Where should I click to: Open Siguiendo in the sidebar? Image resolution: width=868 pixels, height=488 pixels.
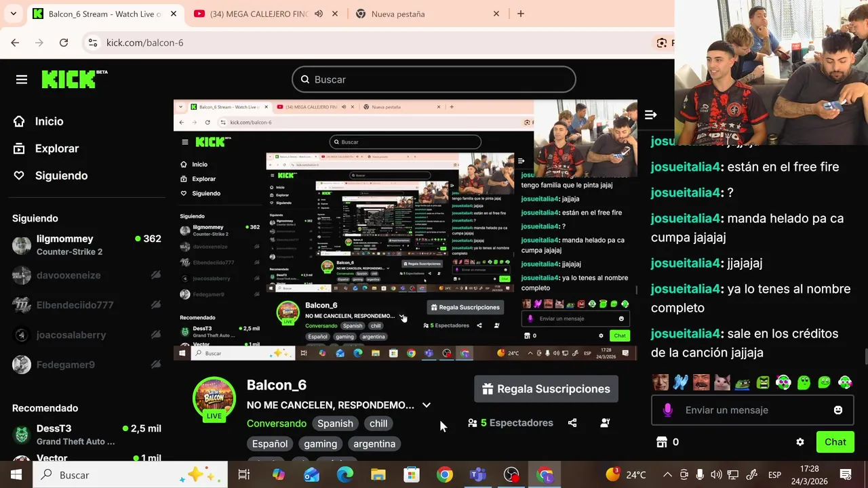coord(61,176)
